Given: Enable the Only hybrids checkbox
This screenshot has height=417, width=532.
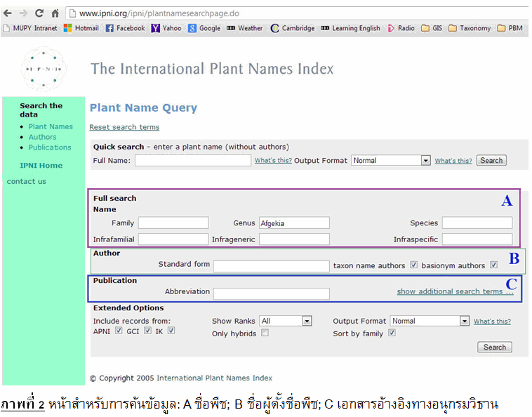Looking at the screenshot, I should click(265, 333).
